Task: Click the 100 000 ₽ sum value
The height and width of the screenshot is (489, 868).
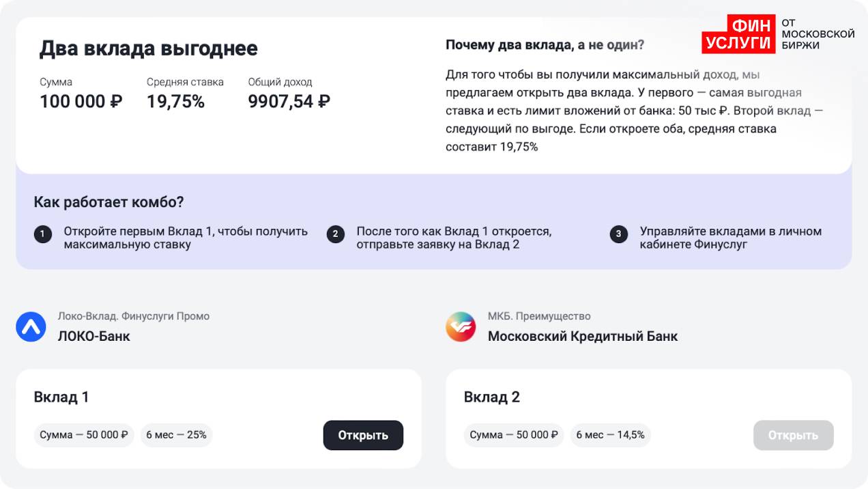Action: 81,102
